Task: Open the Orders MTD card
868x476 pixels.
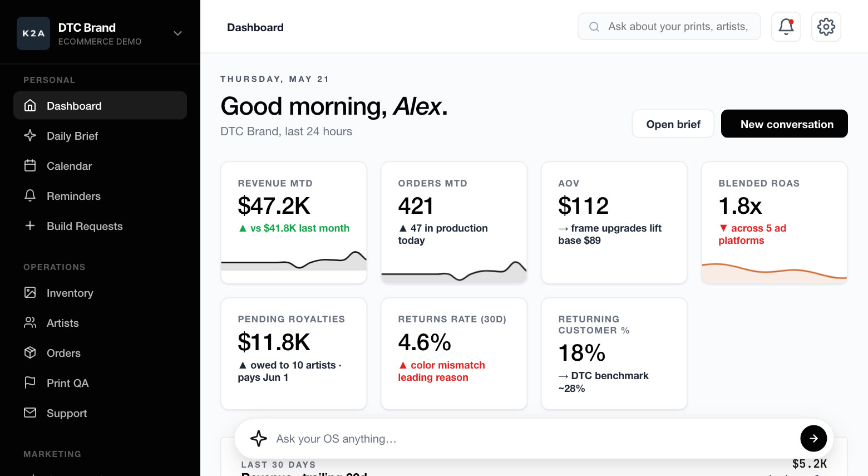Action: (x=454, y=223)
